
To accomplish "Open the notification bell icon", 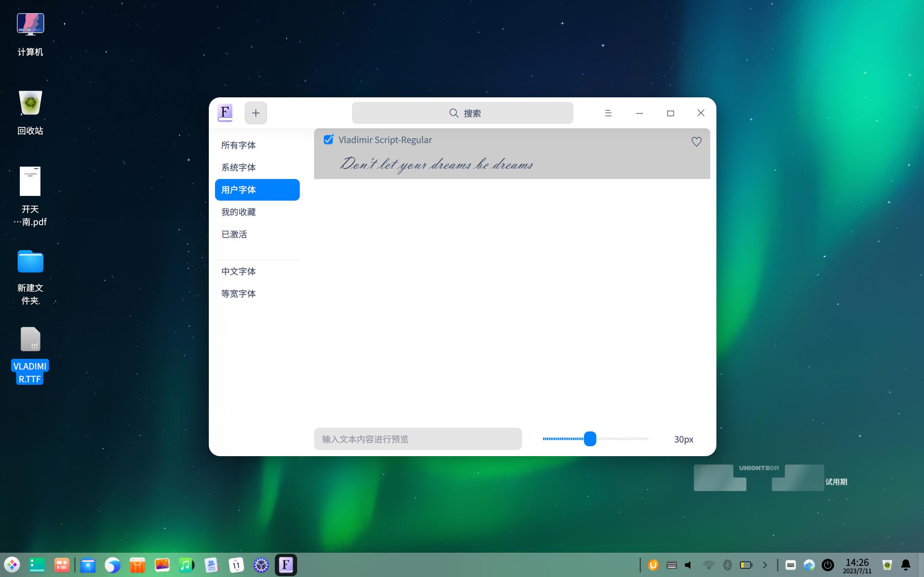I will click(x=905, y=565).
